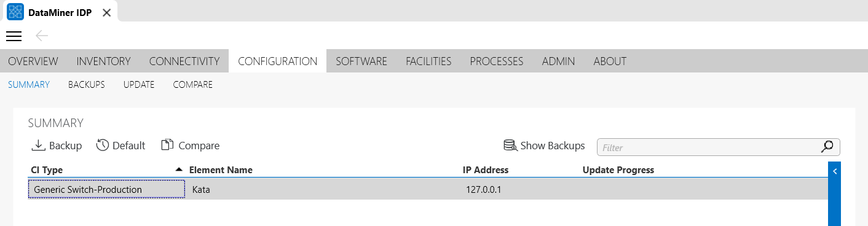The width and height of the screenshot is (868, 226).
Task: Select the COMPARE subtab
Action: point(193,85)
